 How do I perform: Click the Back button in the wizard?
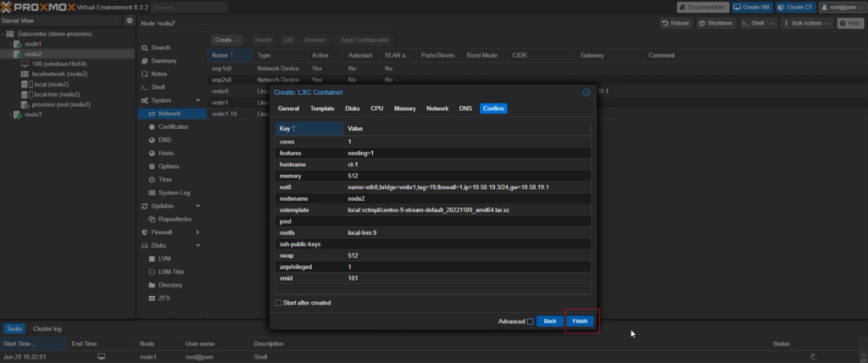(x=549, y=321)
